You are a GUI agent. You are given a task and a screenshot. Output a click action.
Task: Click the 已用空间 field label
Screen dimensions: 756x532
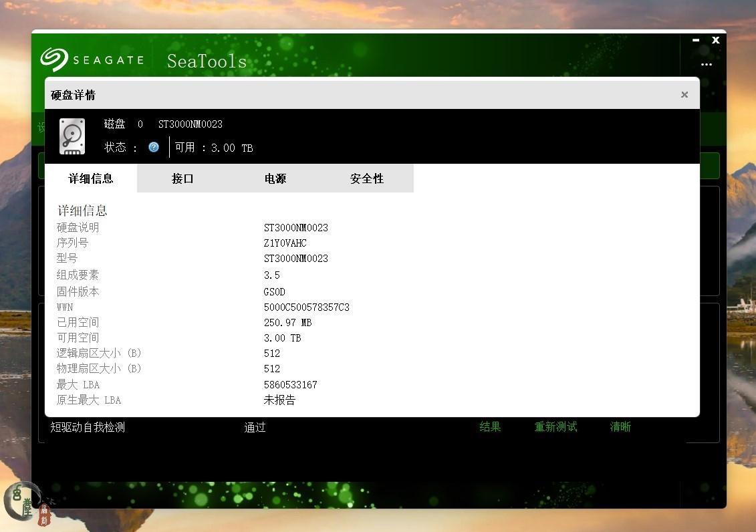(78, 322)
